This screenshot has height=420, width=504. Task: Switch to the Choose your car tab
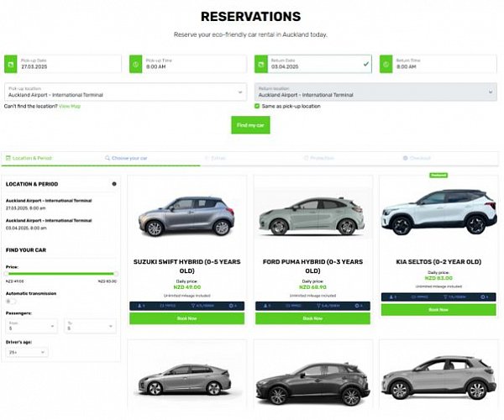(126, 158)
